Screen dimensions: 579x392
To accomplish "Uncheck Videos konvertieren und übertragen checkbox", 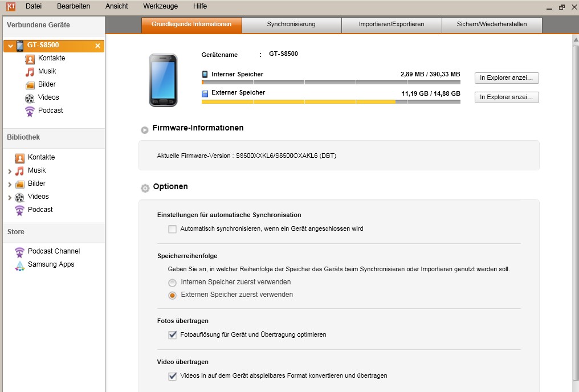I will (x=173, y=375).
